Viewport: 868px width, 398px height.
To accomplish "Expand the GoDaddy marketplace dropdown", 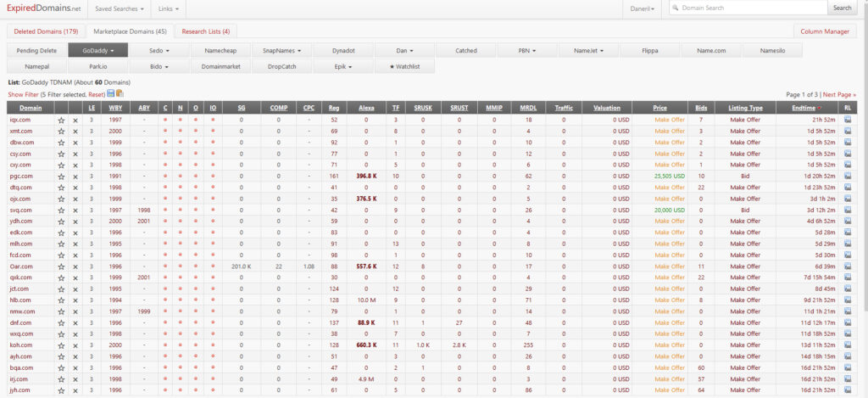I will (98, 50).
